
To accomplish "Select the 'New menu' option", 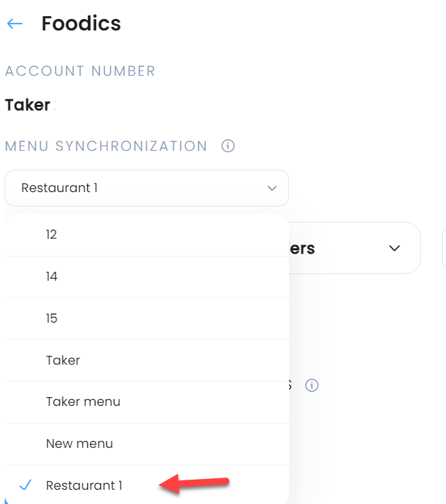I will [x=147, y=444].
